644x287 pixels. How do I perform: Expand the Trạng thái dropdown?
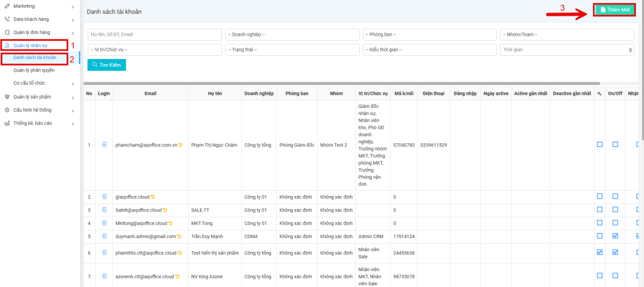click(292, 49)
